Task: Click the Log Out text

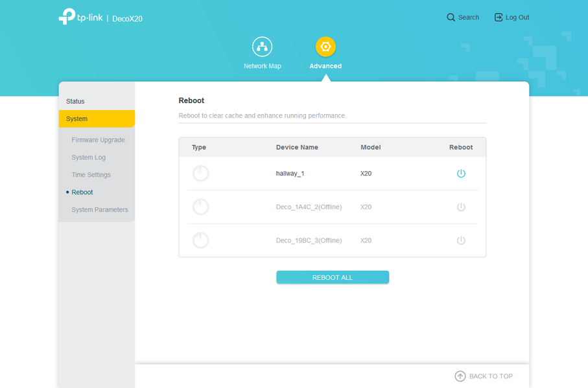Action: 517,17
